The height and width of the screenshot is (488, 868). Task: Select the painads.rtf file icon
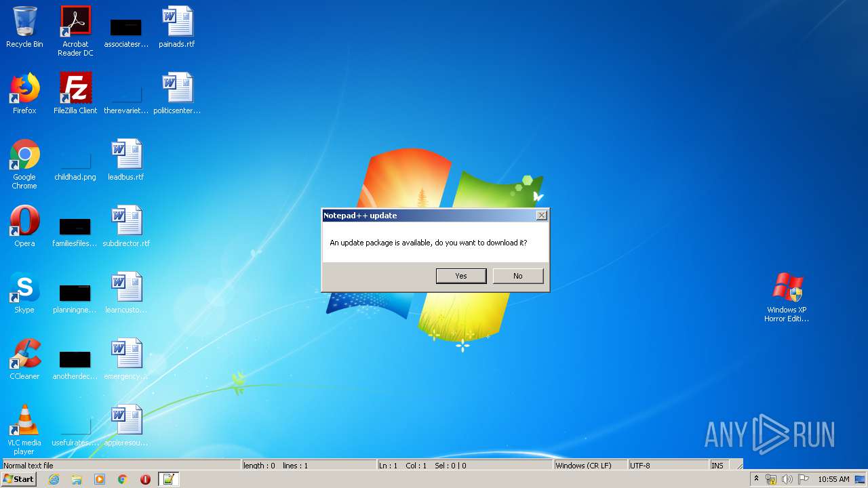[177, 27]
